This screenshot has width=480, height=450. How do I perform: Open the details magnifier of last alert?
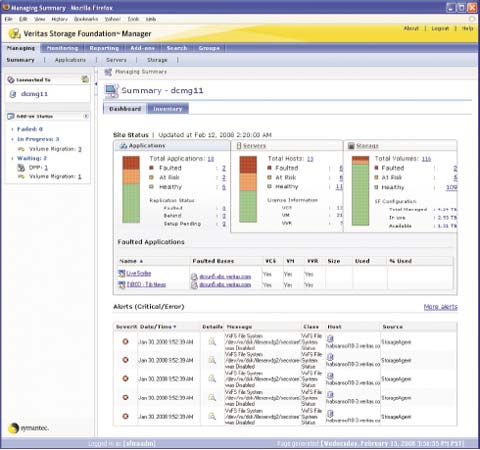pyautogui.click(x=212, y=416)
